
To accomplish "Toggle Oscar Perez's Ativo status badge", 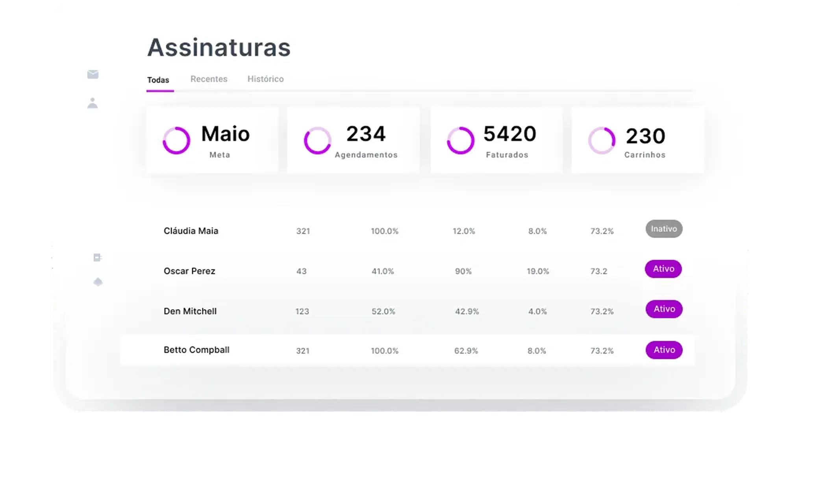I will 663,269.
